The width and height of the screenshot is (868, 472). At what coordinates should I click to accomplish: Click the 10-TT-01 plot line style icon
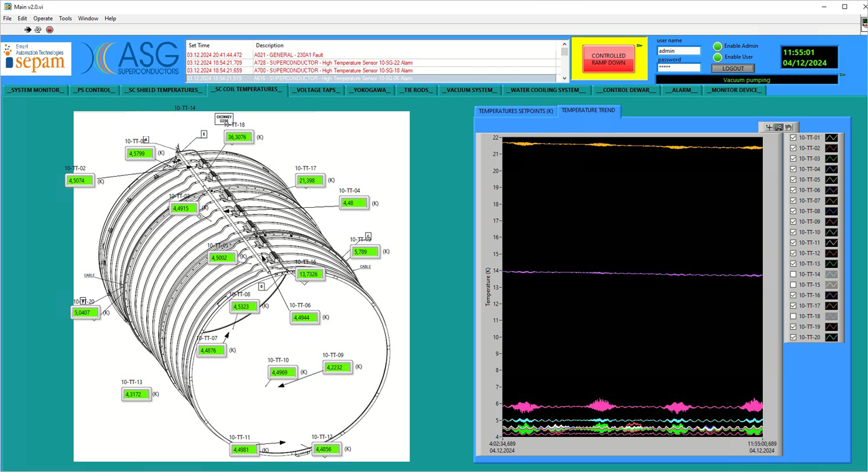click(831, 138)
